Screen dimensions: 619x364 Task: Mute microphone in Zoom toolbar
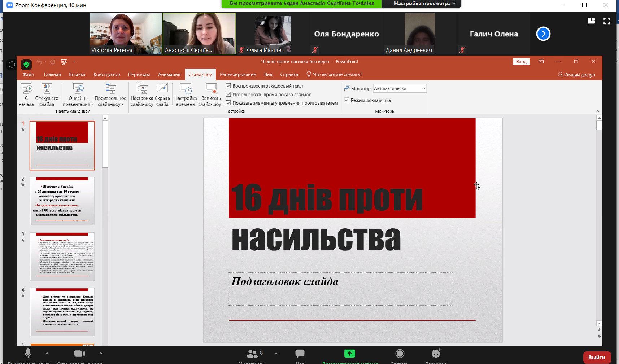click(x=28, y=353)
